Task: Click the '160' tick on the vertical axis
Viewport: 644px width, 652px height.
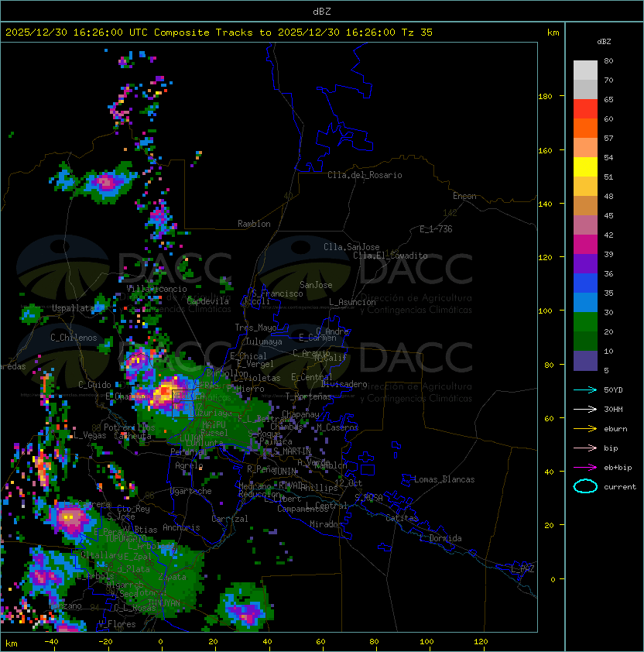Action: (545, 150)
